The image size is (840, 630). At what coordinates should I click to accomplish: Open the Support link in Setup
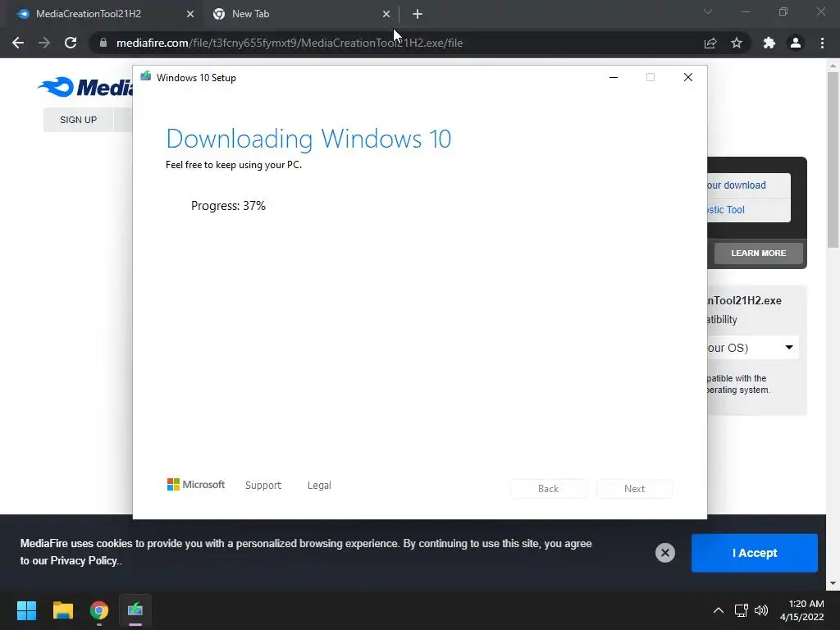[x=263, y=485]
